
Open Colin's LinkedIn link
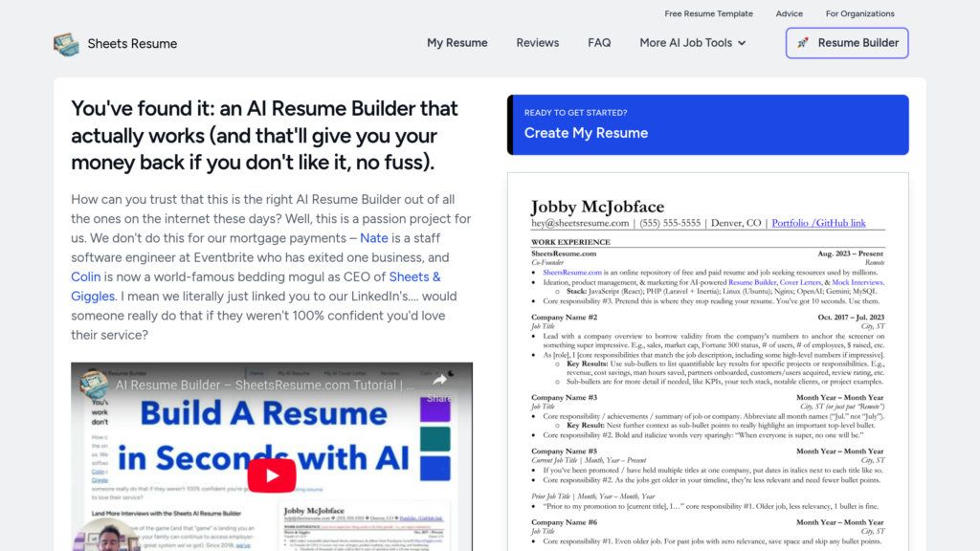pos(85,276)
